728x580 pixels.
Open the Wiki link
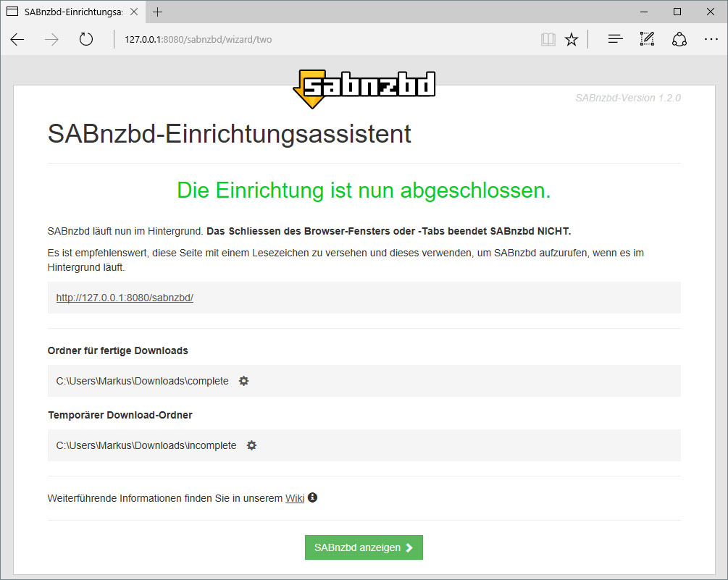point(295,498)
